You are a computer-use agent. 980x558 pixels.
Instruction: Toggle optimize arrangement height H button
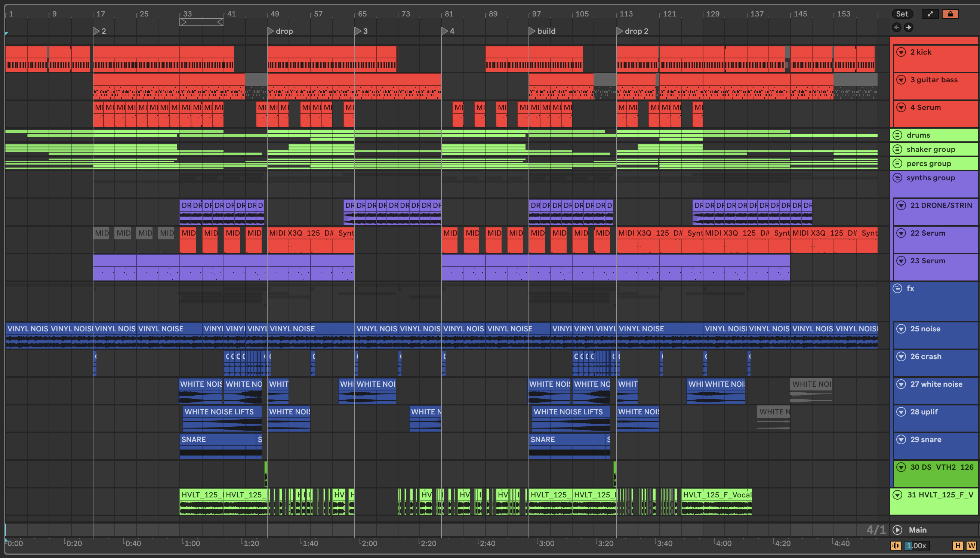coord(958,545)
